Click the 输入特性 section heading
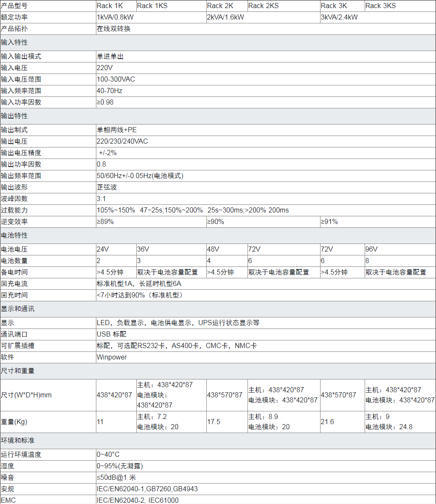The image size is (436, 504). click(x=14, y=42)
